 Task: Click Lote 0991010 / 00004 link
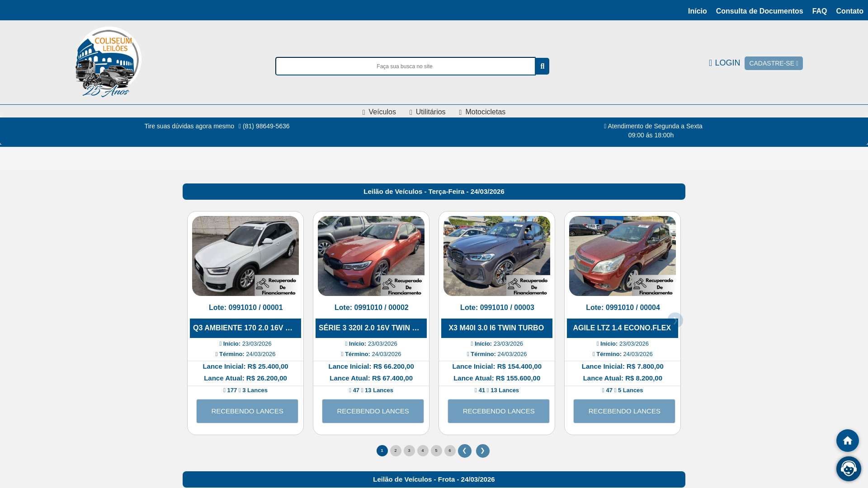click(623, 308)
